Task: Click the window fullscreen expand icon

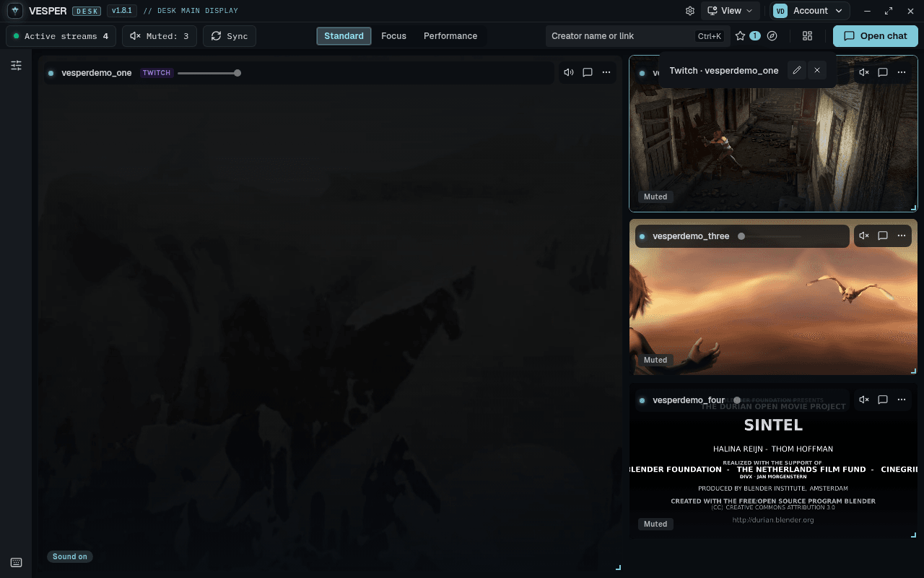Action: pyautogui.click(x=889, y=11)
